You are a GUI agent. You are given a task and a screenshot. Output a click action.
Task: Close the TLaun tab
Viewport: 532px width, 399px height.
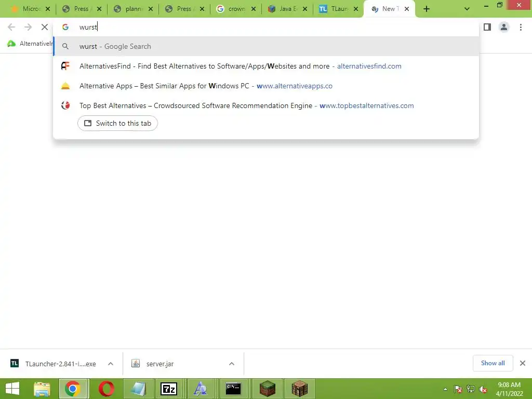[x=356, y=9]
